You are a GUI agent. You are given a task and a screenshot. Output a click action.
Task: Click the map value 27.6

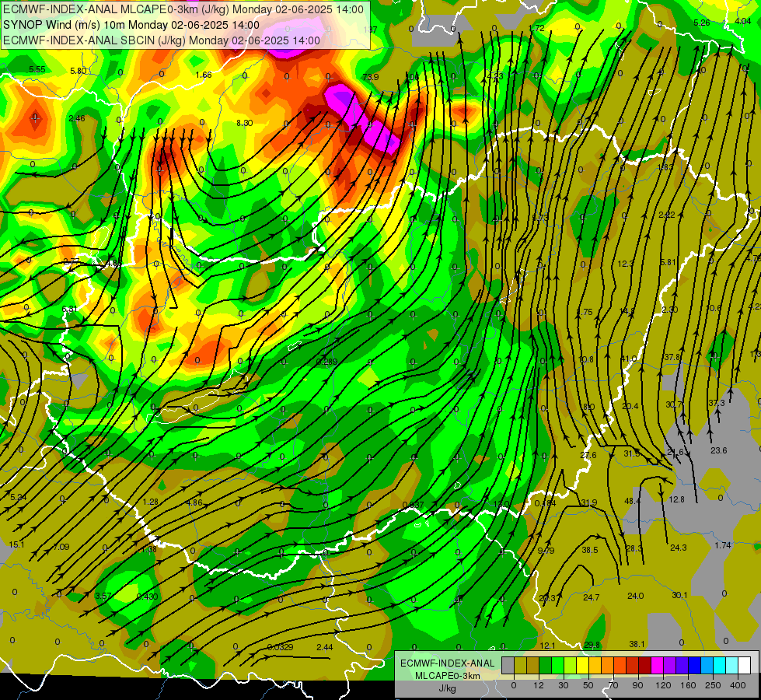588,455
